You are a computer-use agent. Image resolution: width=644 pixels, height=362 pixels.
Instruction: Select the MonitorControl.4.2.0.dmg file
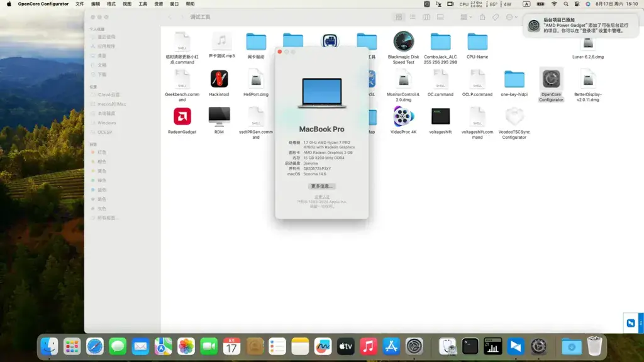click(403, 79)
